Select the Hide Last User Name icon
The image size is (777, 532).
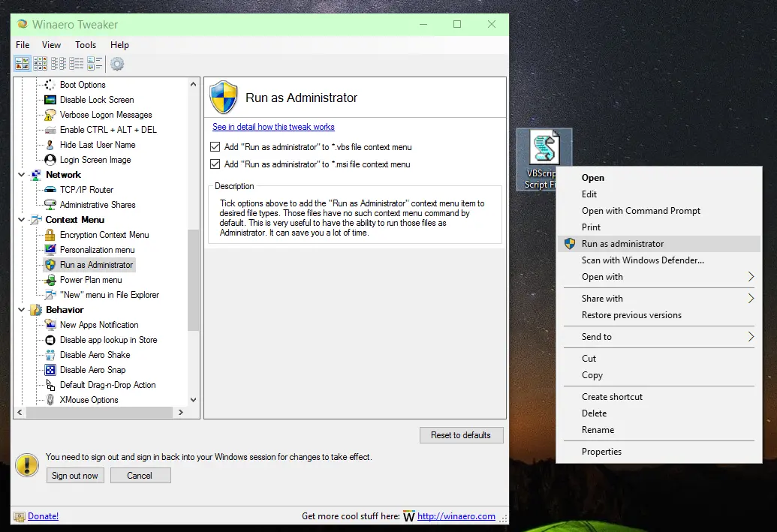[x=50, y=145]
